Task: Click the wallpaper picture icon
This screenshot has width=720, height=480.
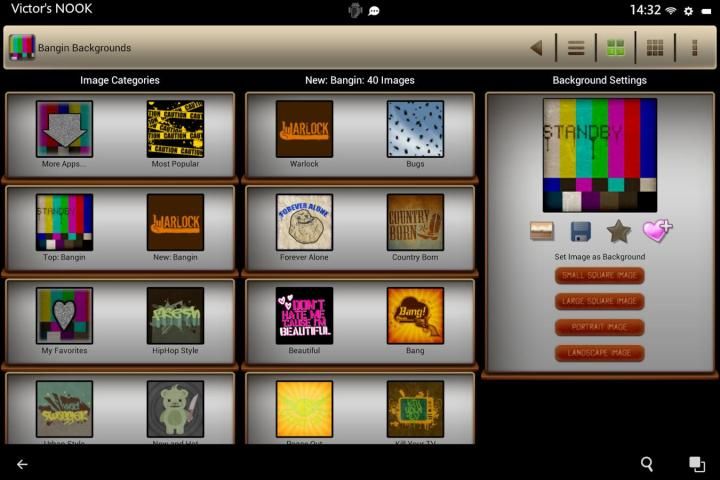Action: 542,232
